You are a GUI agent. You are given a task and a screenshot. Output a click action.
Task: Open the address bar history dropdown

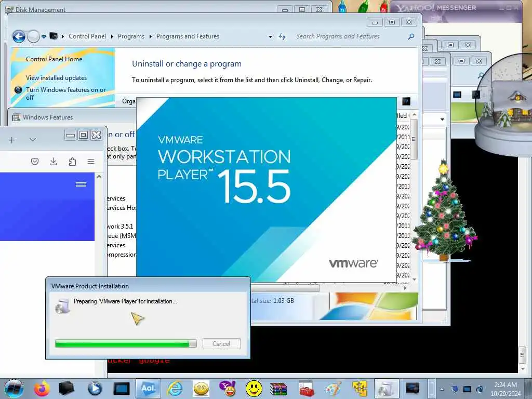(270, 37)
